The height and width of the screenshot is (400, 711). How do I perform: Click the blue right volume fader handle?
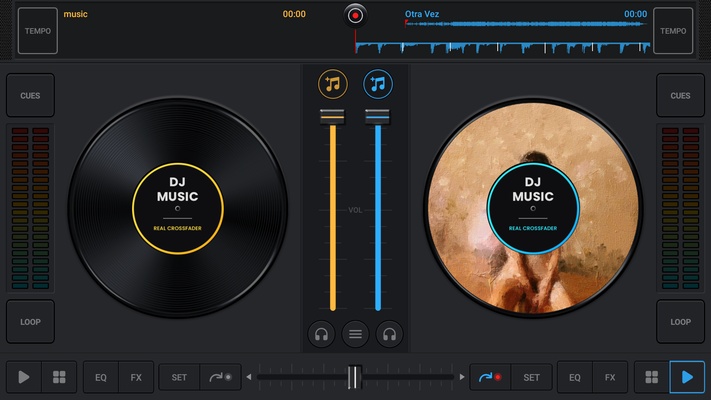coord(377,117)
